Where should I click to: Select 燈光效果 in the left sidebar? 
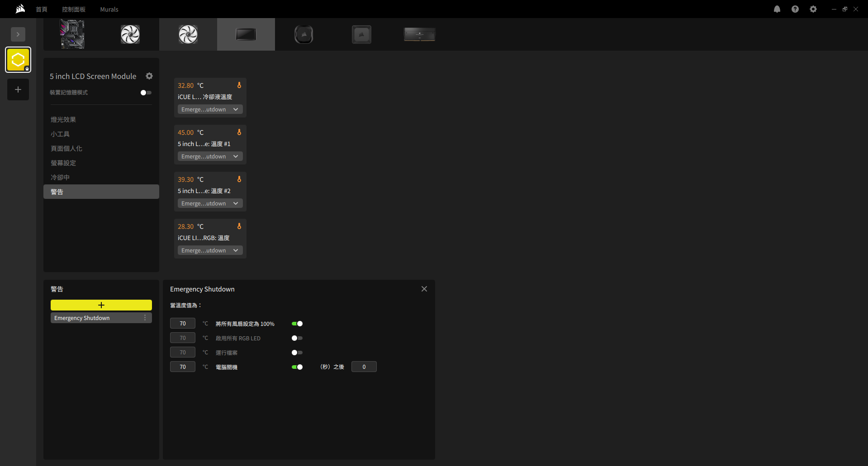(x=63, y=119)
